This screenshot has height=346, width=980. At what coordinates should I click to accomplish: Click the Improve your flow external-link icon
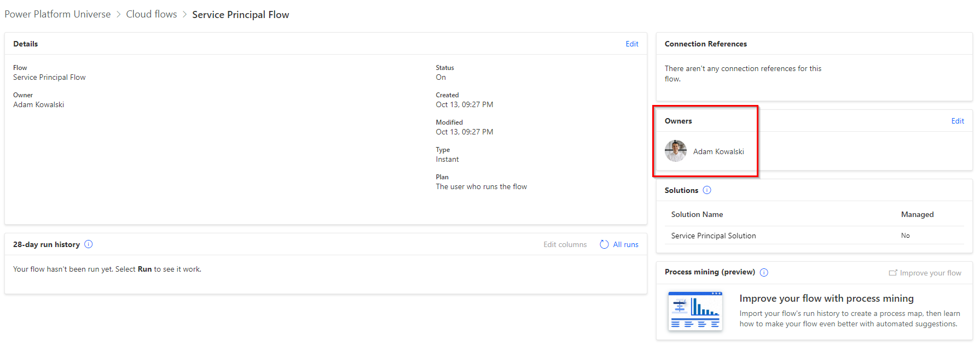(893, 273)
